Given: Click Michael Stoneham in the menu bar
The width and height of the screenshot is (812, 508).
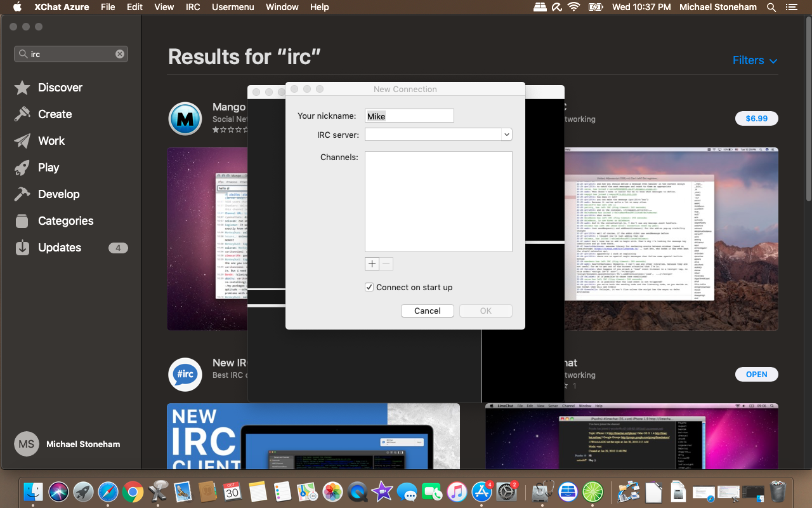Looking at the screenshot, I should click(718, 7).
